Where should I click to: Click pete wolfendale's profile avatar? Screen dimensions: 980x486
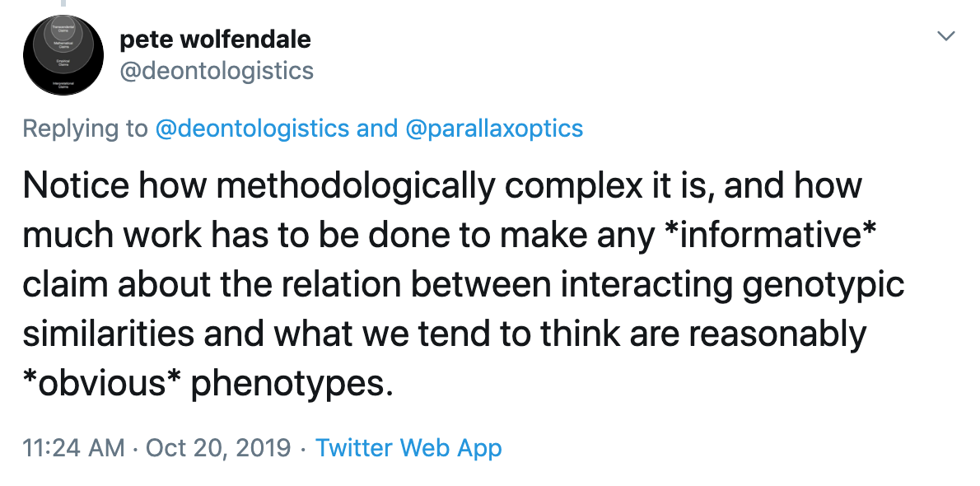(63, 55)
